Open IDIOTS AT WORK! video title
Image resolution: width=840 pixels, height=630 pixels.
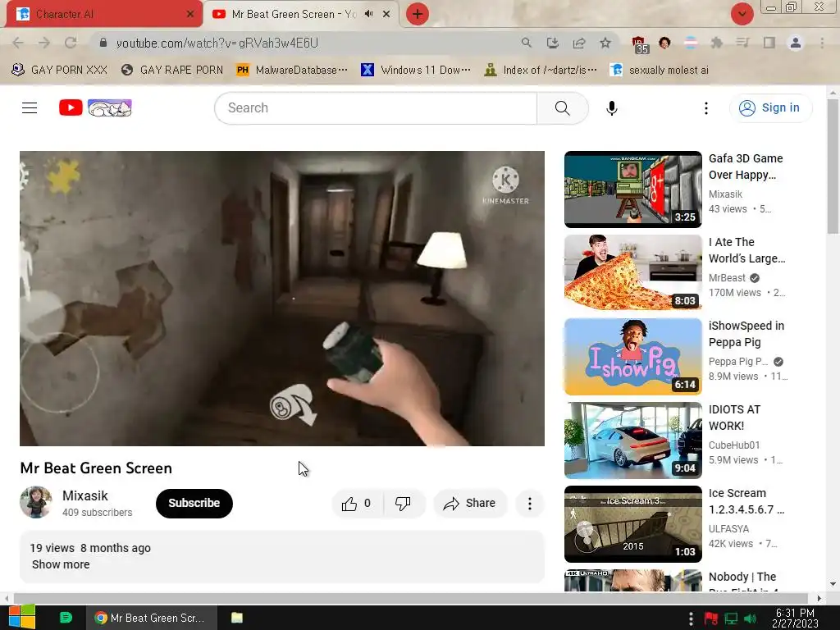[734, 418]
